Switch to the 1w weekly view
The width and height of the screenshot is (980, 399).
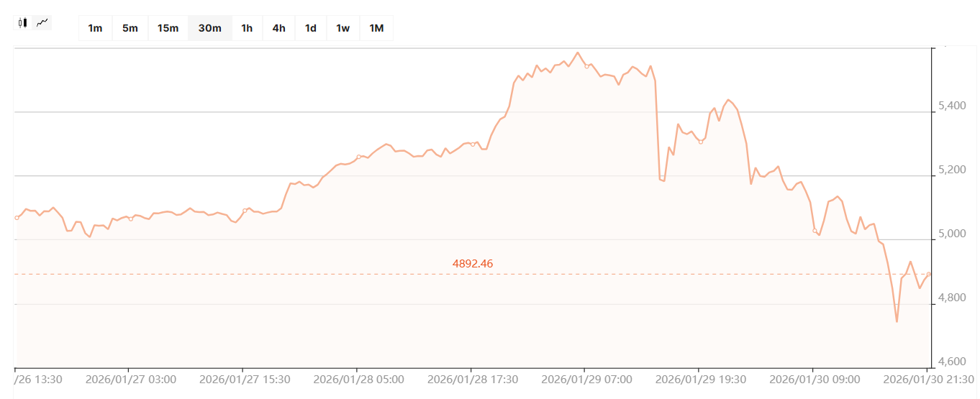(x=343, y=28)
